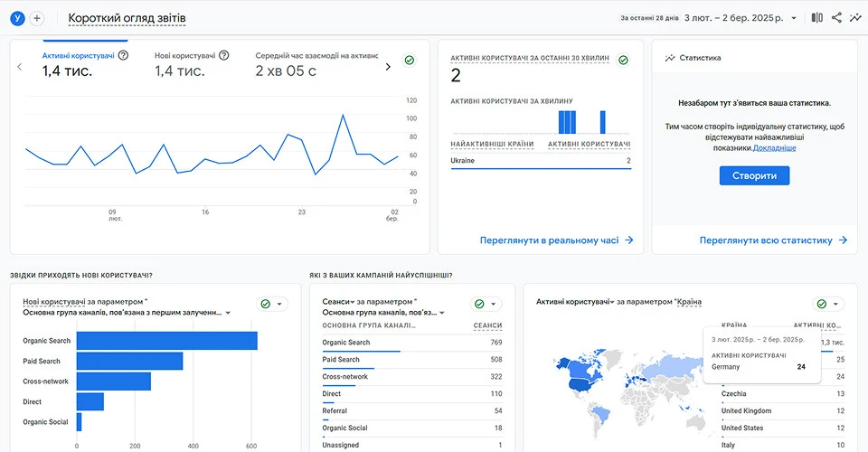The image size is (868, 452).
Task: Click Direct row in sessions table
Action: (x=412, y=394)
